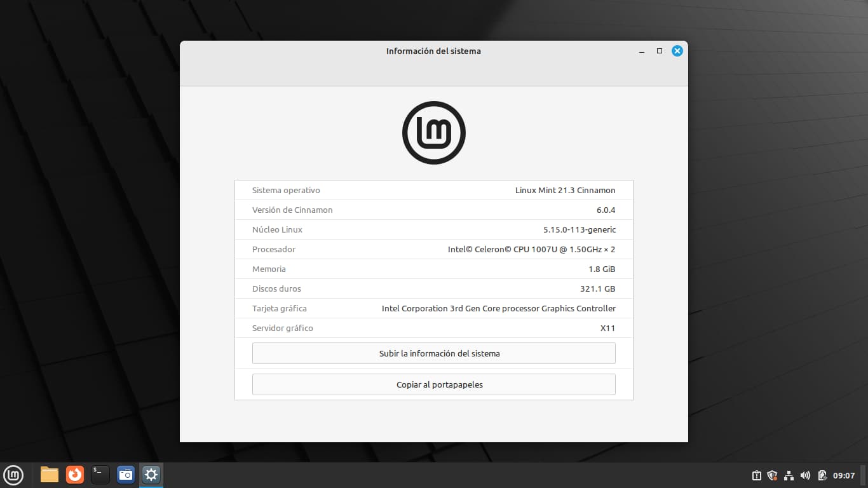Click the Información del sistema title text
This screenshot has height=488, width=868.
coord(433,51)
